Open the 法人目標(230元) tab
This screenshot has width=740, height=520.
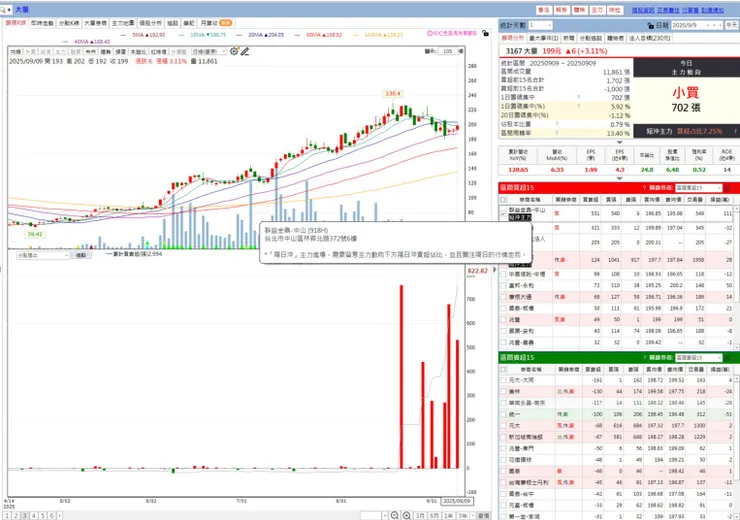tap(649, 38)
